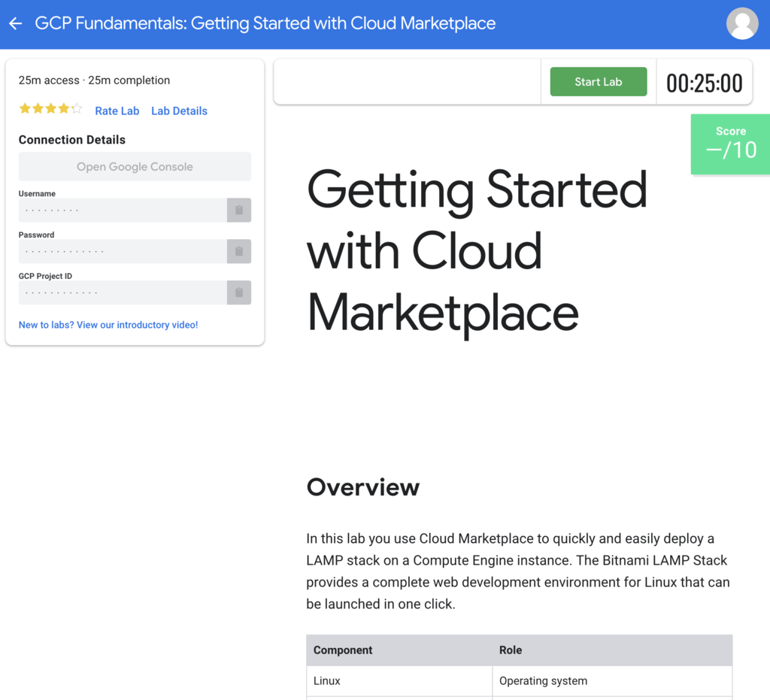Copy the Username field value
770x700 pixels.
239,210
